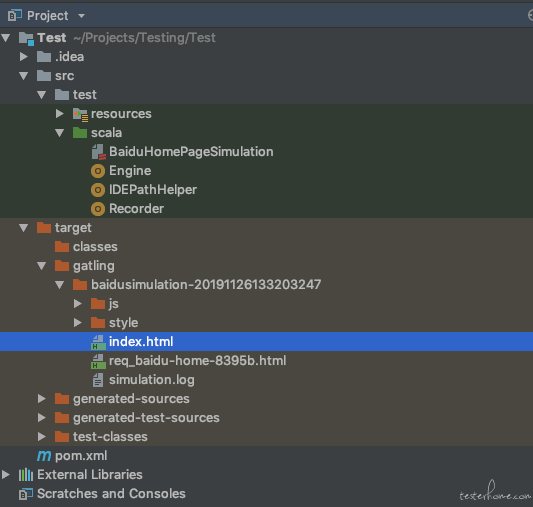Click the Scala file icon of BaiduHomePageSimulation
This screenshot has height=507, width=533.
click(99, 152)
